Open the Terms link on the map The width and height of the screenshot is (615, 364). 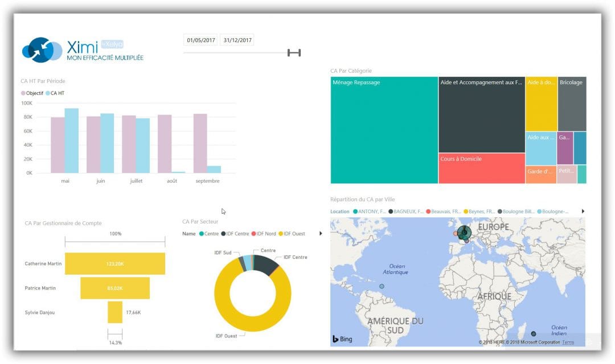tap(568, 342)
